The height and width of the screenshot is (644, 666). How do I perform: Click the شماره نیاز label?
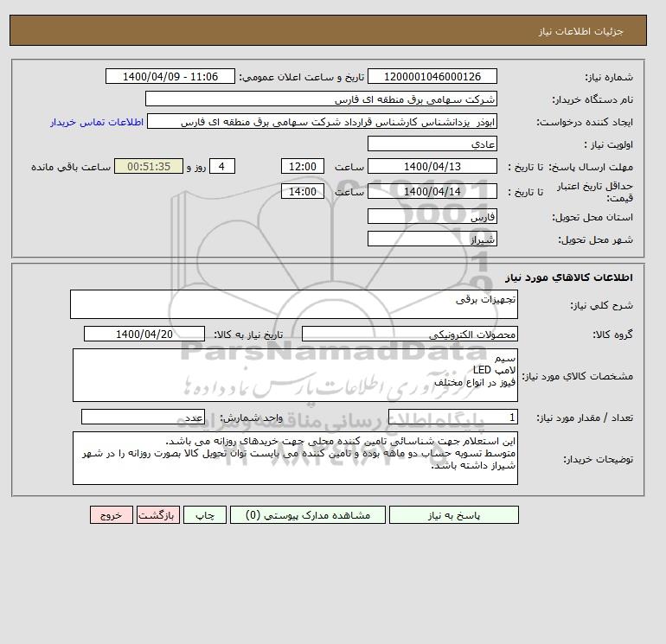[609, 77]
